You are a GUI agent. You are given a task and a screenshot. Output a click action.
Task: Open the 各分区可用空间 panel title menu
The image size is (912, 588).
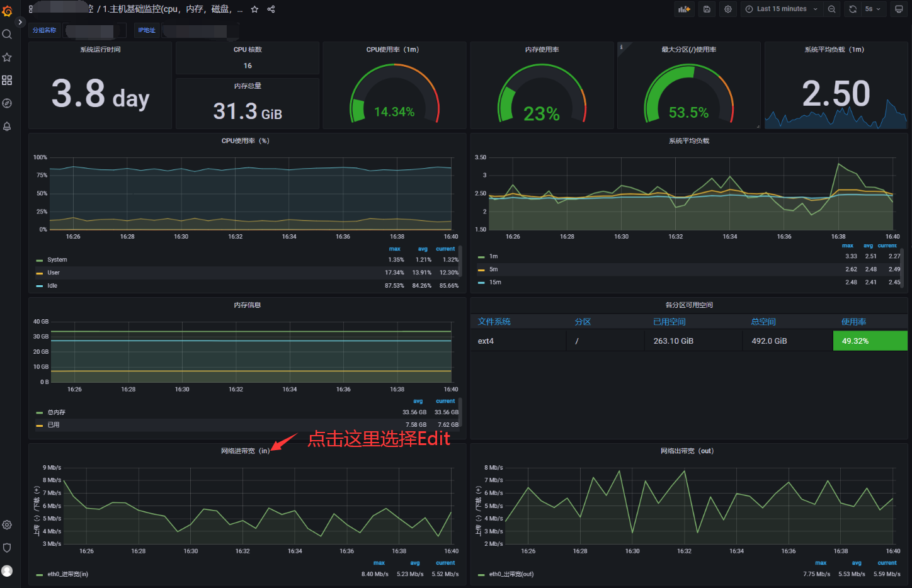689,305
